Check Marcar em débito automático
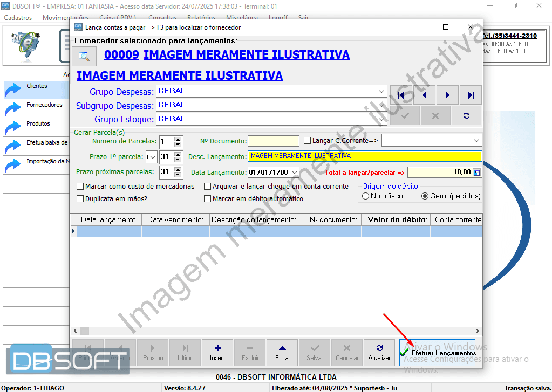Screen dimensions: 552x392 tap(207, 198)
